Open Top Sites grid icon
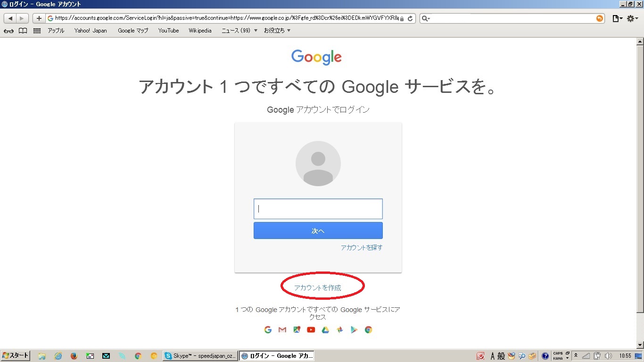 point(37,31)
